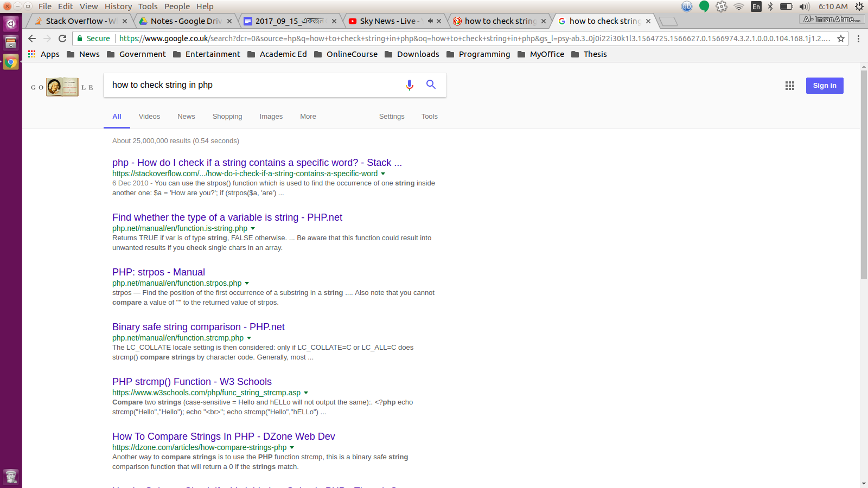
Task: Close the Sky News - Live tab
Action: 439,21
